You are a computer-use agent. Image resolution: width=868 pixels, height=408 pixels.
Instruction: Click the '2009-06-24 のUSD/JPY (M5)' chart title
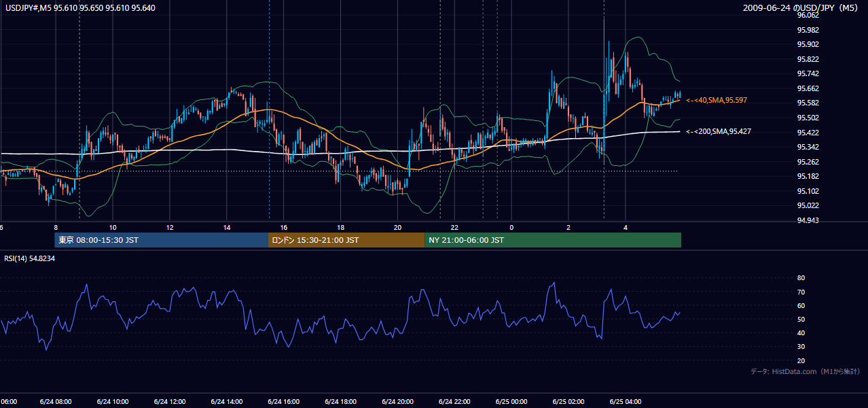click(x=801, y=8)
